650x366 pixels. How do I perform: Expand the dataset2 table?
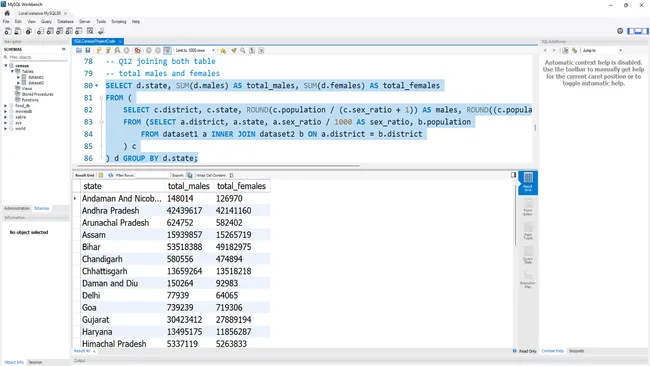point(18,83)
